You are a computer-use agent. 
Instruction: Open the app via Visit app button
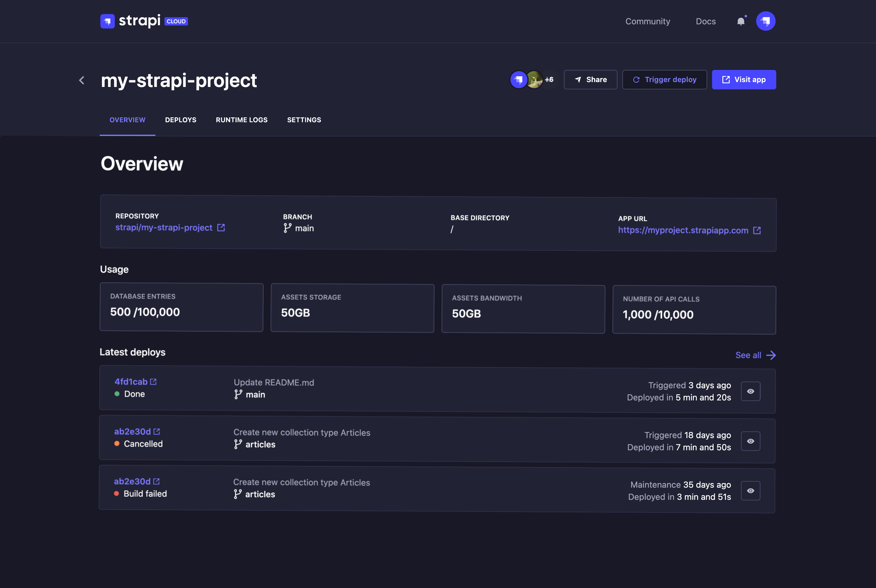pyautogui.click(x=744, y=79)
